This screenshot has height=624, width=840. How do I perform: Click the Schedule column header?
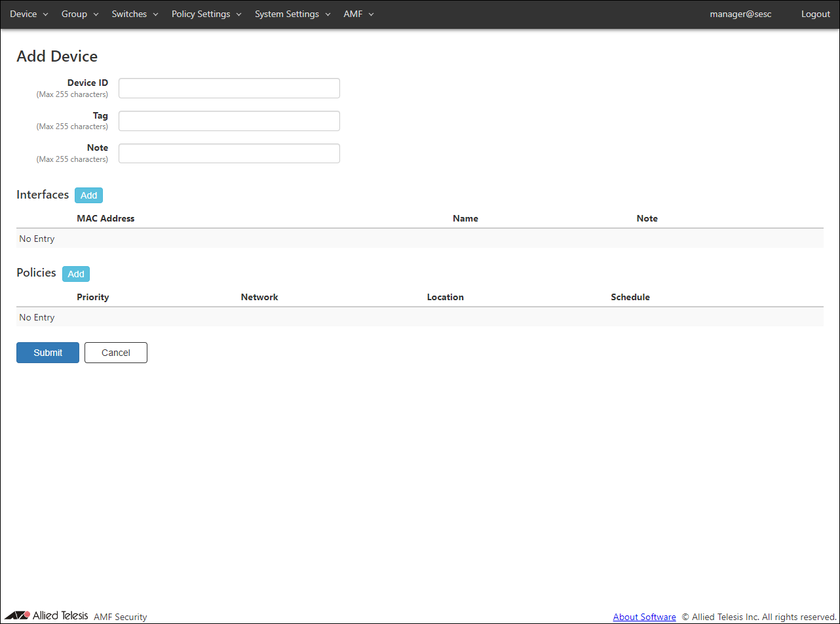[x=630, y=297]
